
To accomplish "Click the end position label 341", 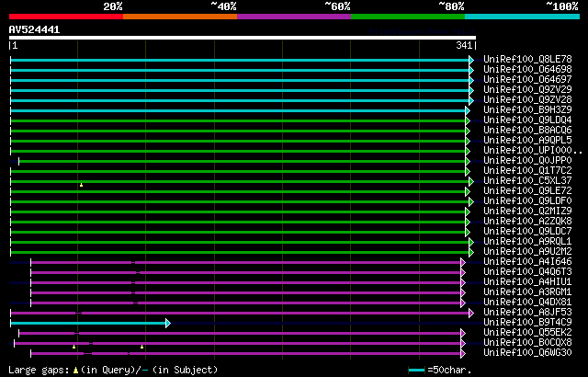I will 464,45.
